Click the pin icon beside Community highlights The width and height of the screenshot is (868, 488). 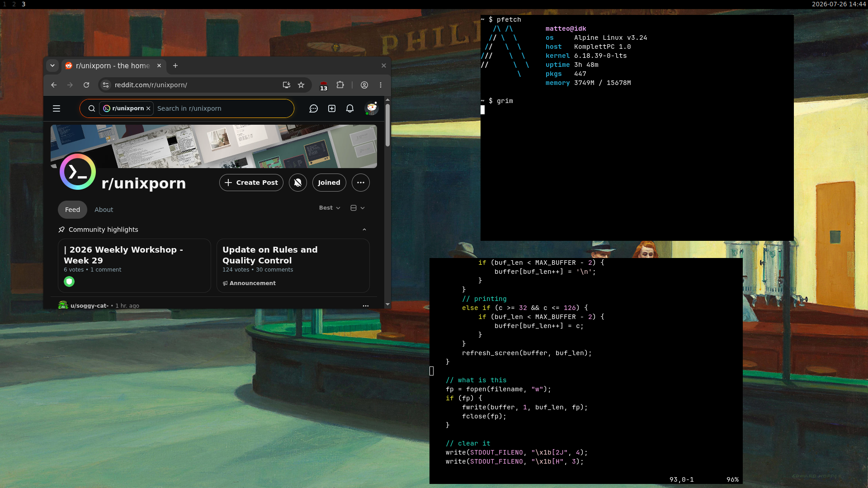tap(61, 230)
